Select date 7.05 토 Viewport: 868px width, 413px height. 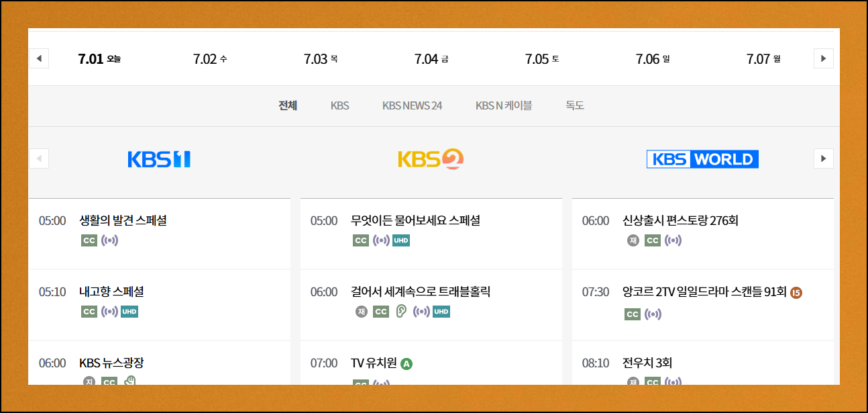[x=542, y=59]
